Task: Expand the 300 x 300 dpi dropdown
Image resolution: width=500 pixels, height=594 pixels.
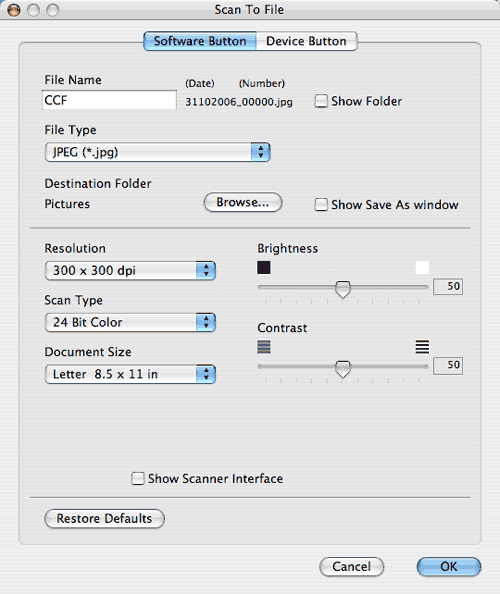Action: click(130, 270)
